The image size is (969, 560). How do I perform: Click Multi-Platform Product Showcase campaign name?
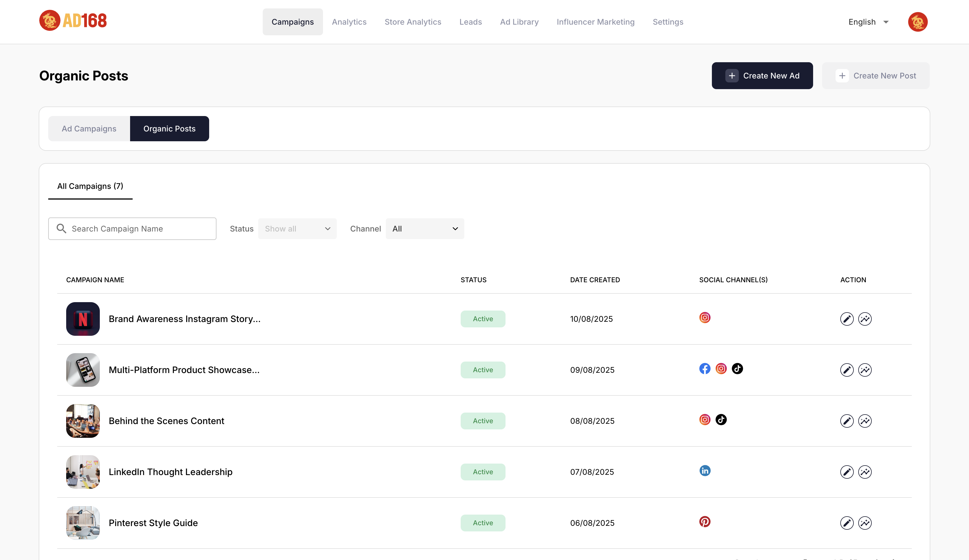pos(184,370)
